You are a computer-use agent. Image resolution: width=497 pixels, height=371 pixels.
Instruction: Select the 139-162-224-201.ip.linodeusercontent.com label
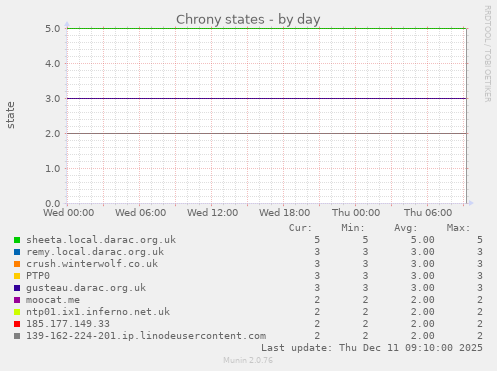pyautogui.click(x=146, y=336)
